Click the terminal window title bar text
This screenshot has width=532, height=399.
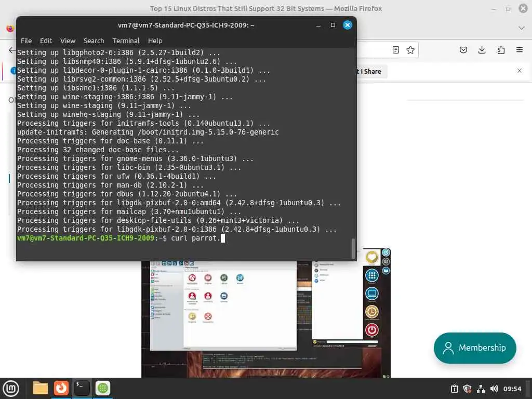(186, 25)
